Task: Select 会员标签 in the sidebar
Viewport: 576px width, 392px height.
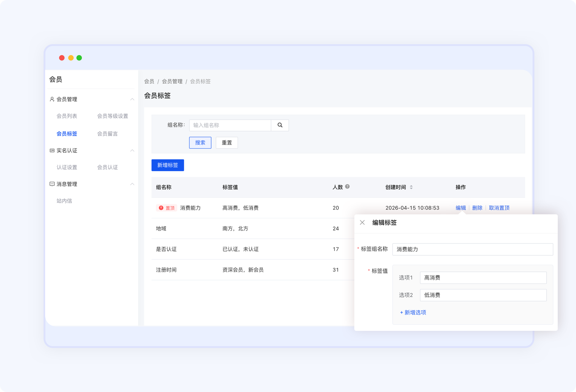Action: (67, 133)
